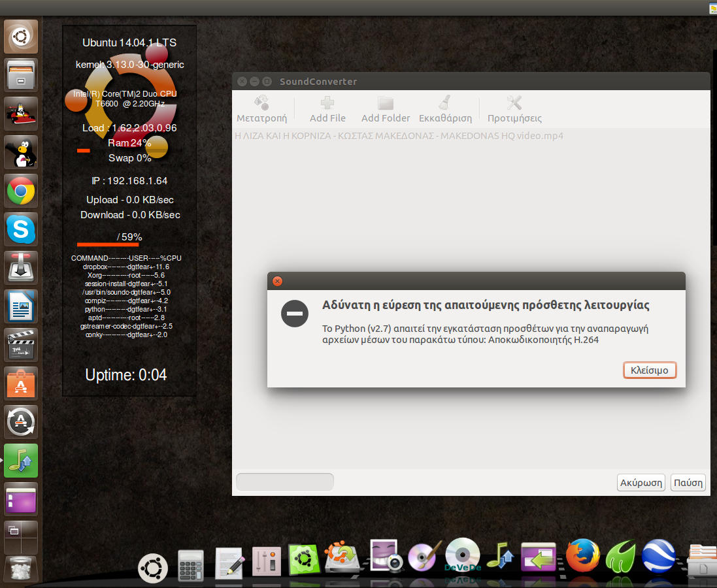
Task: Close the error dialog with the red X
Action: (x=277, y=281)
